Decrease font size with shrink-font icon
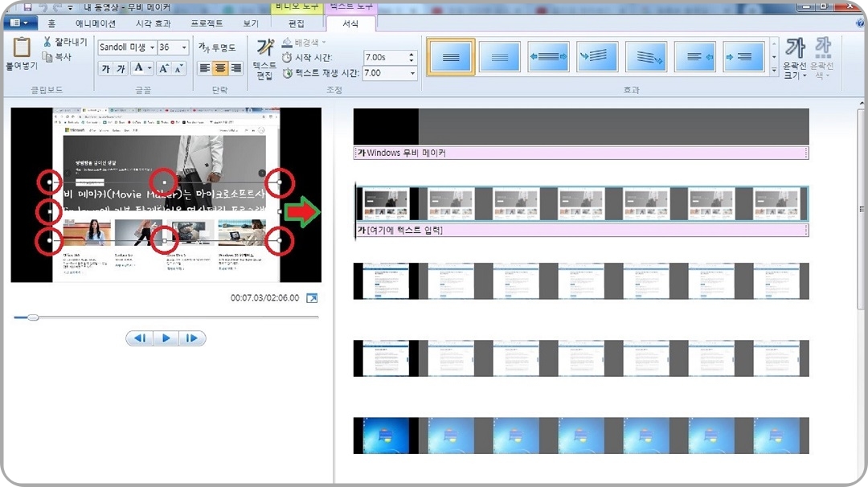868x487 pixels. [178, 68]
